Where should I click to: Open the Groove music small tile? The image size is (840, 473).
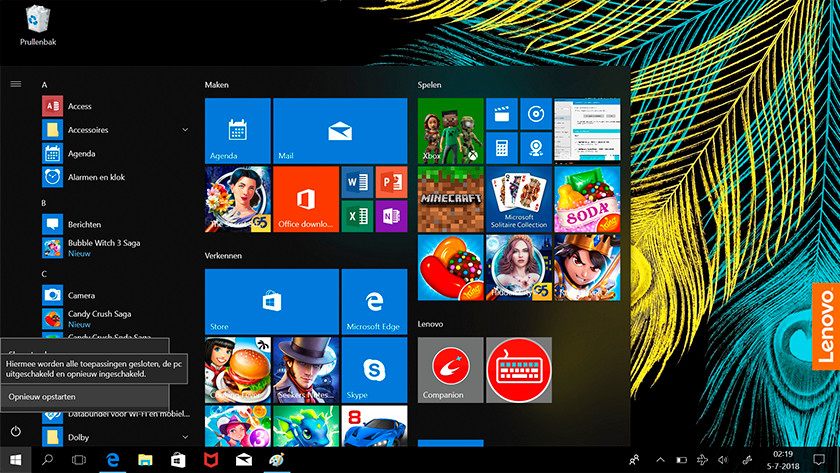click(536, 114)
